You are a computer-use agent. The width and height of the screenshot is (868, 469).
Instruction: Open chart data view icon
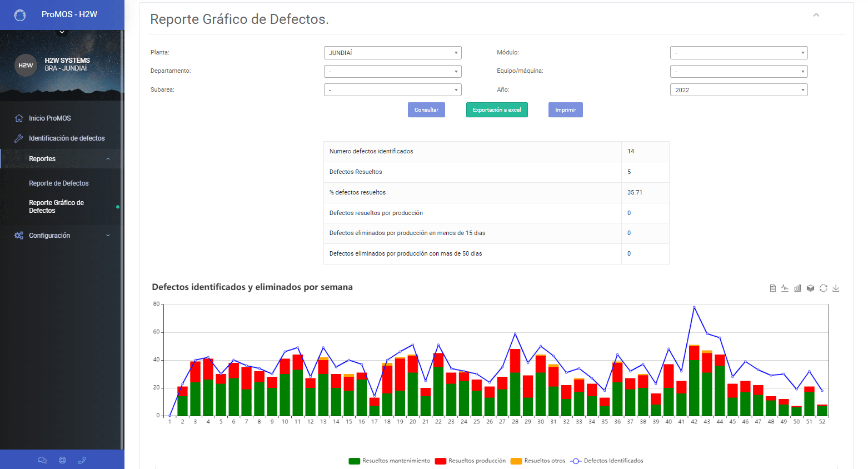tap(772, 288)
